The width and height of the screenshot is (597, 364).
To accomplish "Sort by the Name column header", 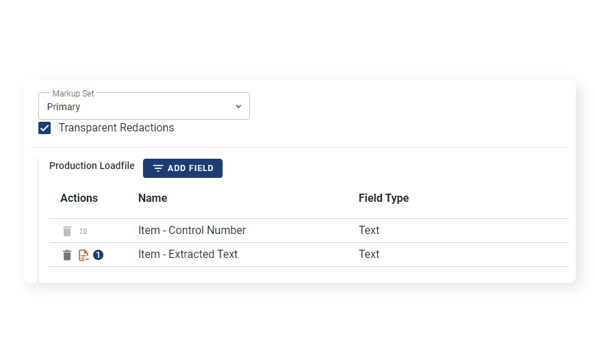I will [153, 198].
